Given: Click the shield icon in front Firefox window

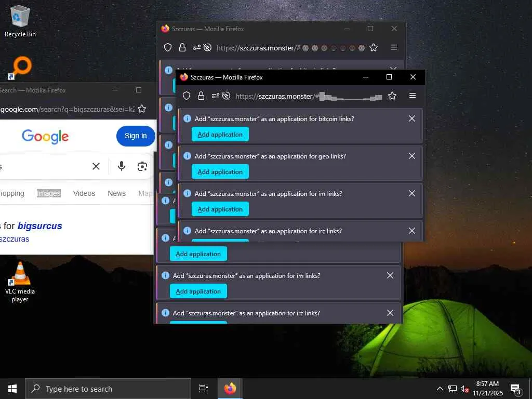Looking at the screenshot, I should [187, 96].
